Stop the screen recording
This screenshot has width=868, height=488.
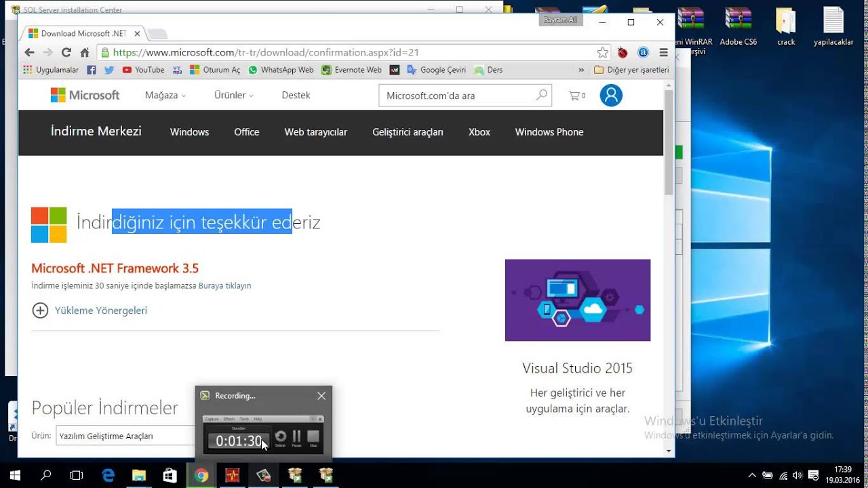(313, 438)
